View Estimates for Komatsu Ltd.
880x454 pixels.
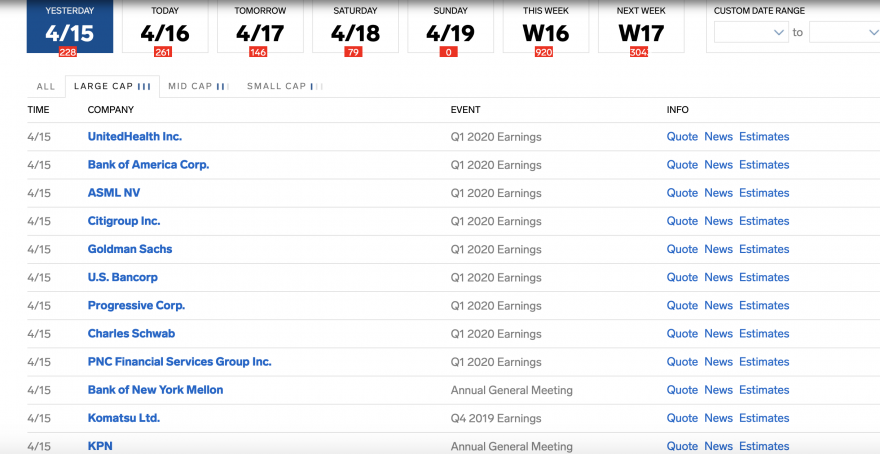(764, 418)
